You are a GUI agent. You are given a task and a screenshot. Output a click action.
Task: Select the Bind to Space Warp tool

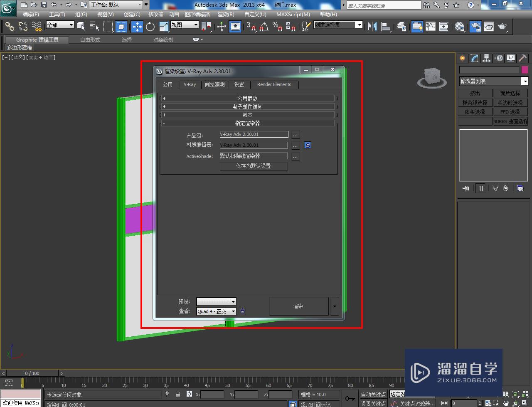37,26
